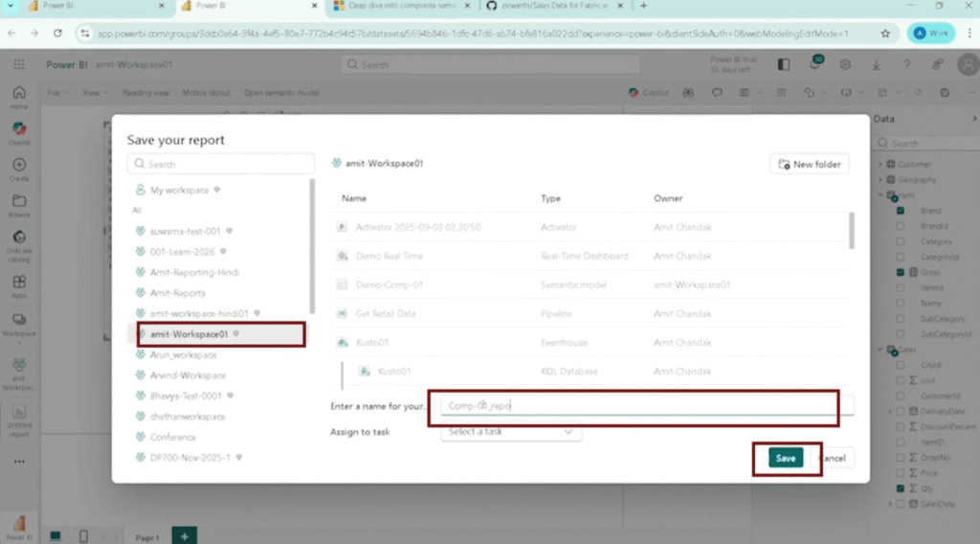Click Open semantic model
The width and height of the screenshot is (980, 544).
click(x=281, y=93)
